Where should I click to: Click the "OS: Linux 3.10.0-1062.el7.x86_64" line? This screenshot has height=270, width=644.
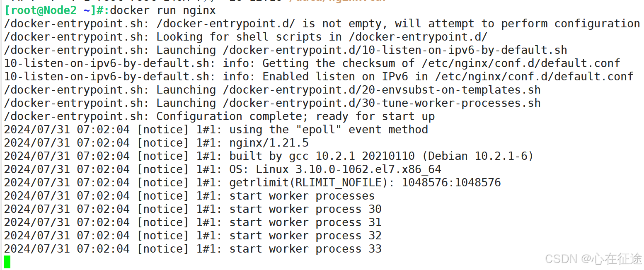coord(223,169)
